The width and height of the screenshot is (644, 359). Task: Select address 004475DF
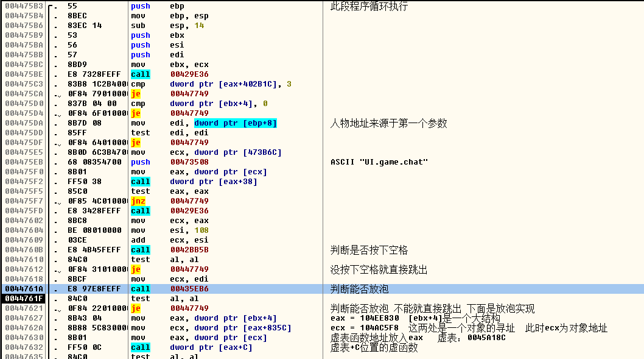pyautogui.click(x=24, y=143)
